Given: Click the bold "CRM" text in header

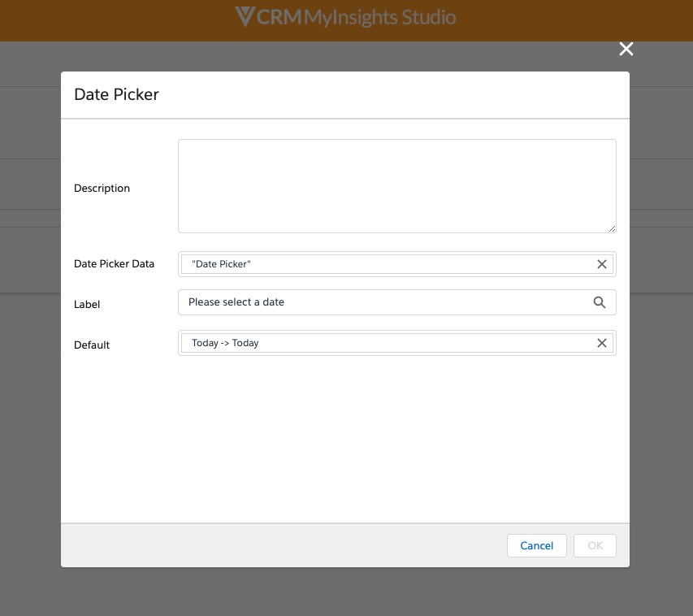Looking at the screenshot, I should [x=279, y=17].
